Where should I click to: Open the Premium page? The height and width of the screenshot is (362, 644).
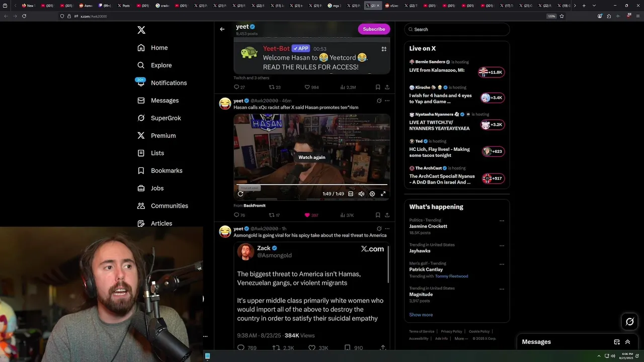click(x=156, y=136)
